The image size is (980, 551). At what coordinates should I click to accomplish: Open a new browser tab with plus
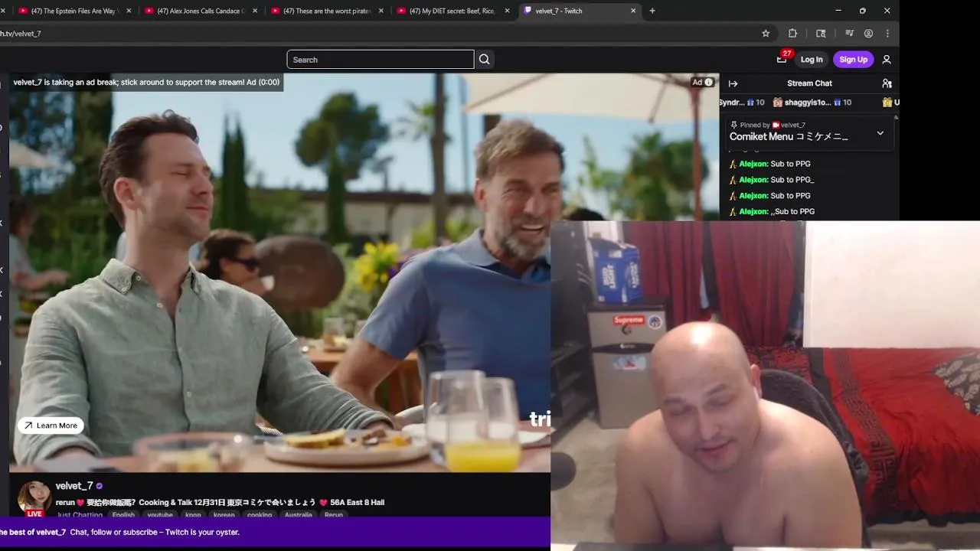(652, 11)
